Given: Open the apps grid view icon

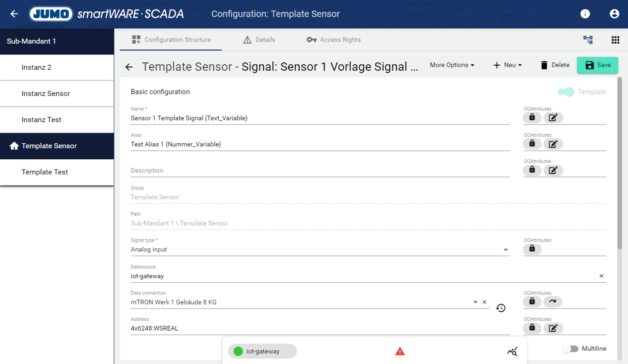Looking at the screenshot, I should (x=615, y=40).
